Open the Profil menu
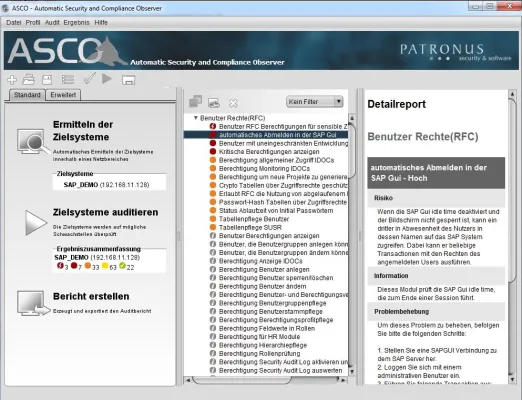Image resolution: width=522 pixels, height=400 pixels. pos(33,22)
